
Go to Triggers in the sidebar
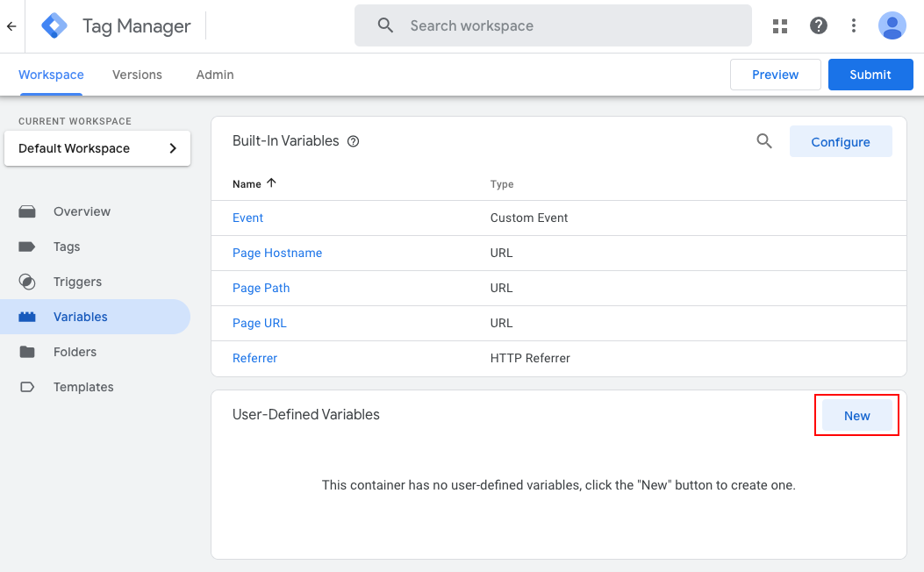tap(77, 282)
